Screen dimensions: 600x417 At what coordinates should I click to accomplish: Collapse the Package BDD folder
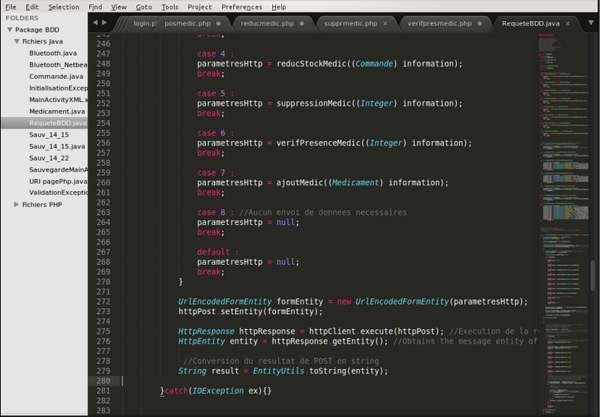pyautogui.click(x=8, y=30)
